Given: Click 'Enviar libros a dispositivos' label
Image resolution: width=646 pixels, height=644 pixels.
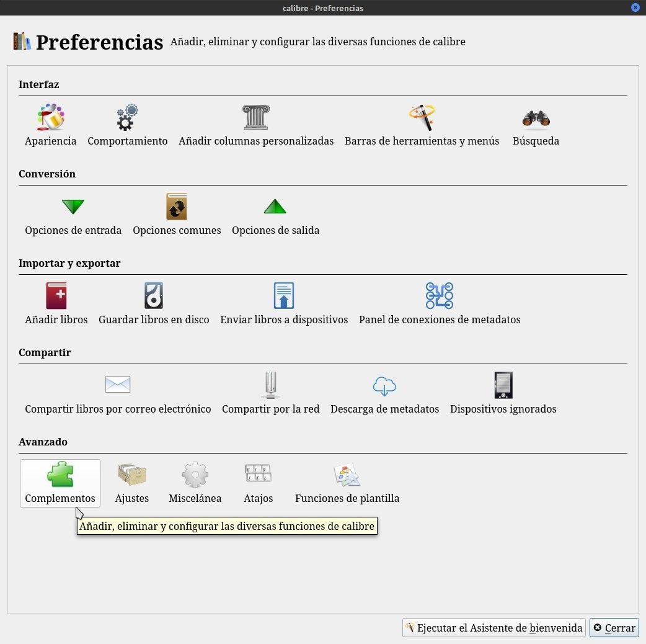Looking at the screenshot, I should [x=284, y=320].
